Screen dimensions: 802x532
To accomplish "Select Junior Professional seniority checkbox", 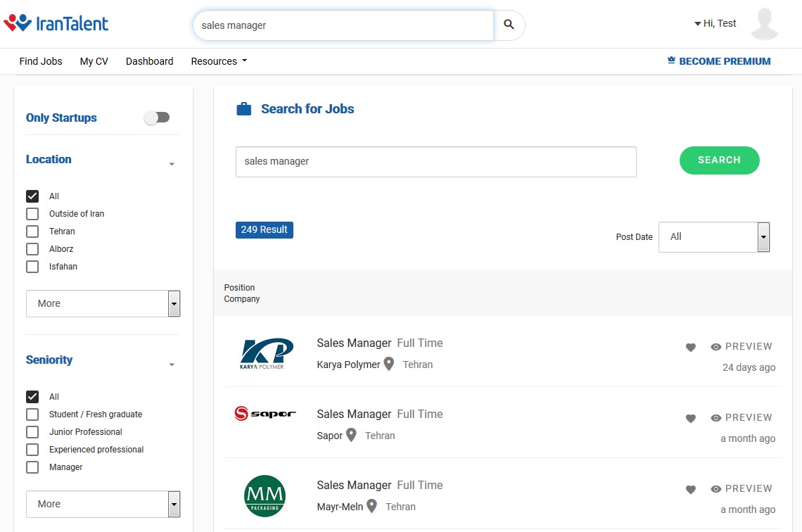I will (x=32, y=432).
